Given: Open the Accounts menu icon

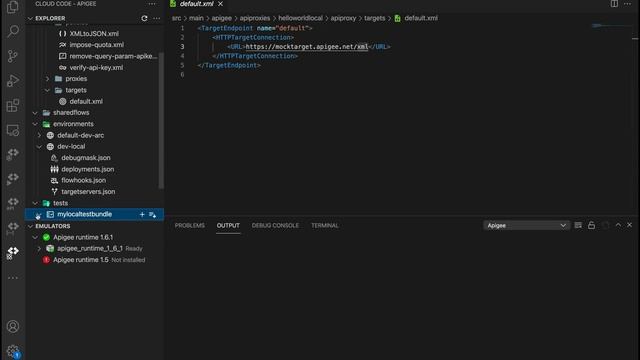Looking at the screenshot, I should coord(13,327).
